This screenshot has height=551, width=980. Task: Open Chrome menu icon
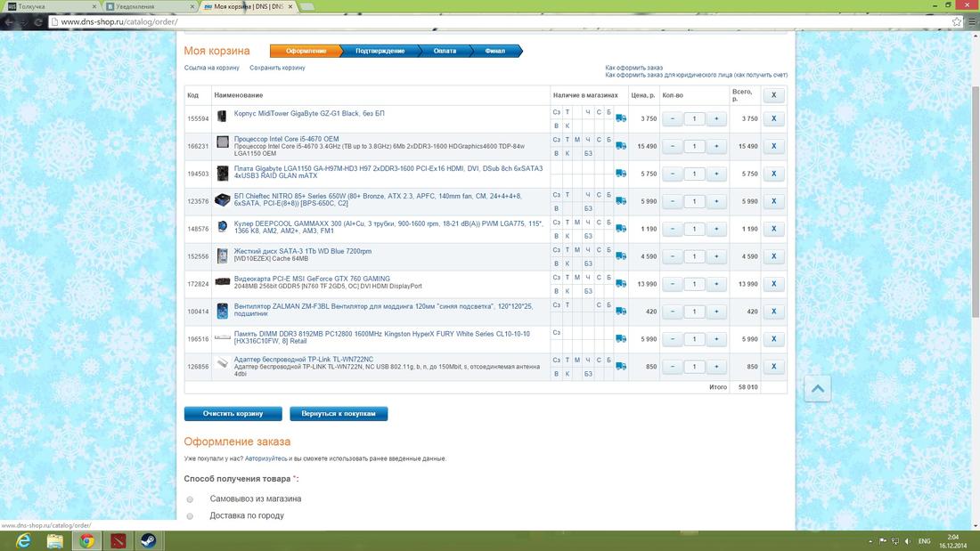coord(973,22)
